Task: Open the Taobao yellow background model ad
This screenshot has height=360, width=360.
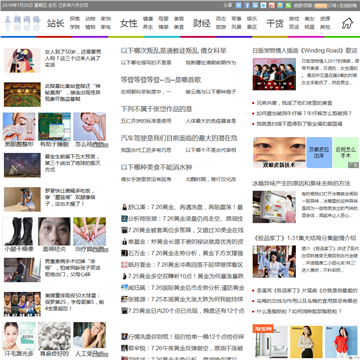Action: pyautogui.click(x=306, y=342)
